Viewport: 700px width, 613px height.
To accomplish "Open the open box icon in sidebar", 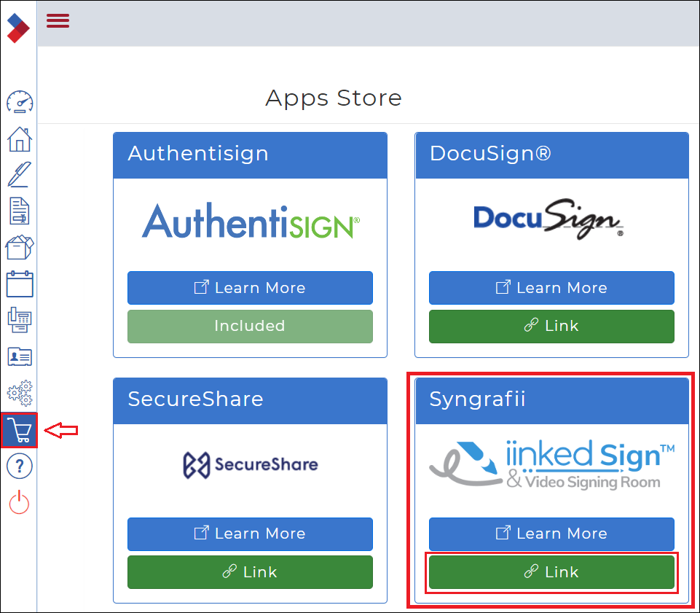I will tap(20, 248).
